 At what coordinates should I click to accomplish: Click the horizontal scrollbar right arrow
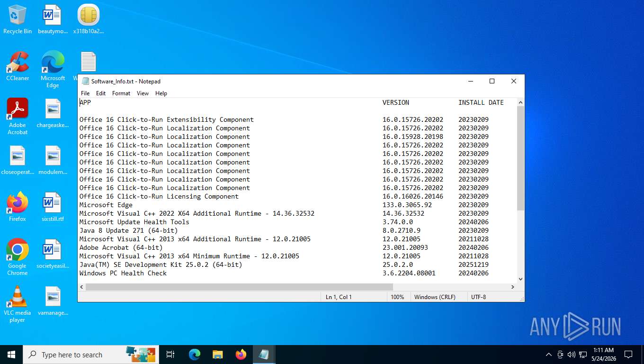[x=512, y=287]
